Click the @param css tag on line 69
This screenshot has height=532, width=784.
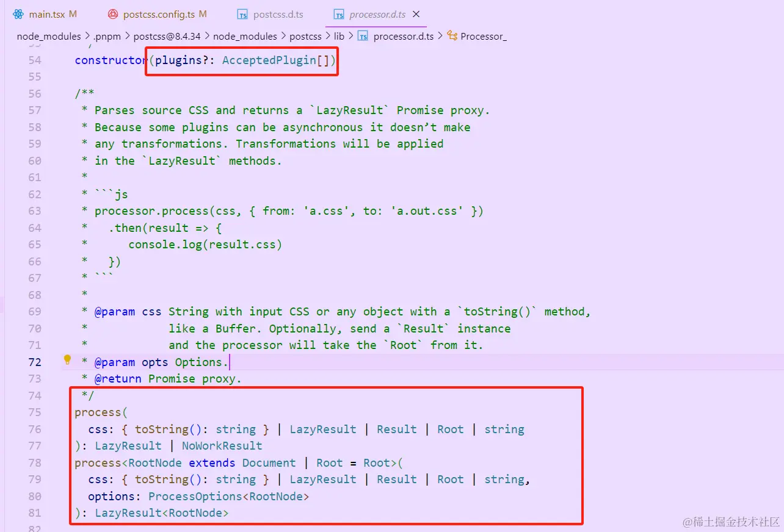coord(128,312)
